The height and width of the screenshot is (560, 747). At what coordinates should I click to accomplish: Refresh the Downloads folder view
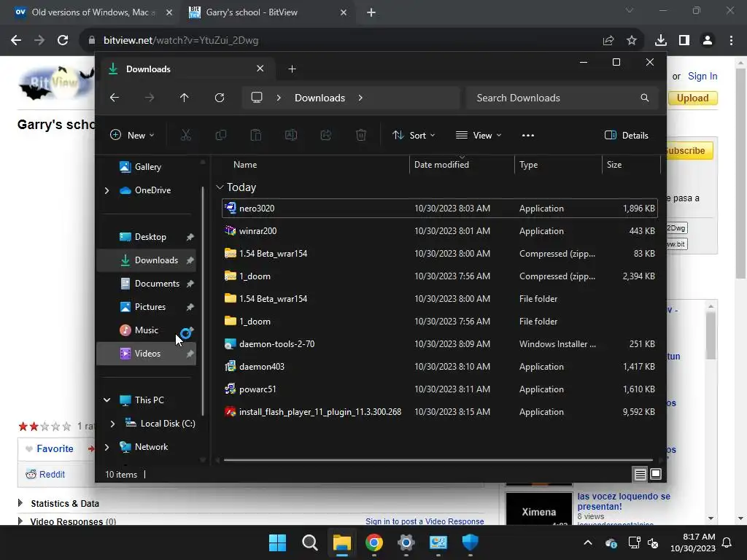(219, 98)
